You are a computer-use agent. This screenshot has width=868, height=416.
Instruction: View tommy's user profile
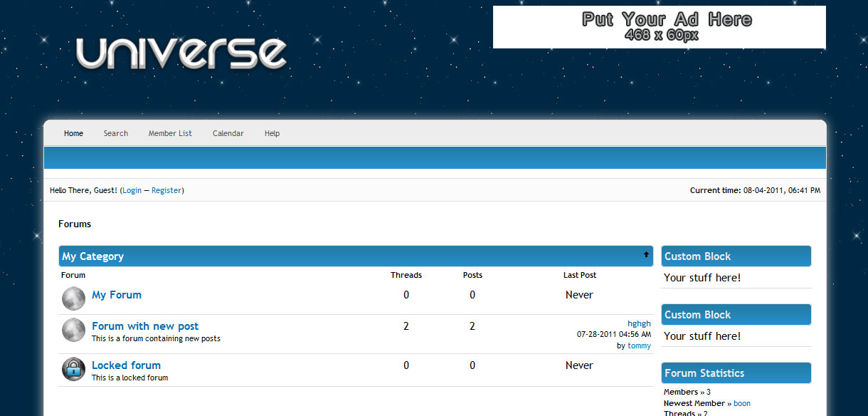(x=639, y=345)
